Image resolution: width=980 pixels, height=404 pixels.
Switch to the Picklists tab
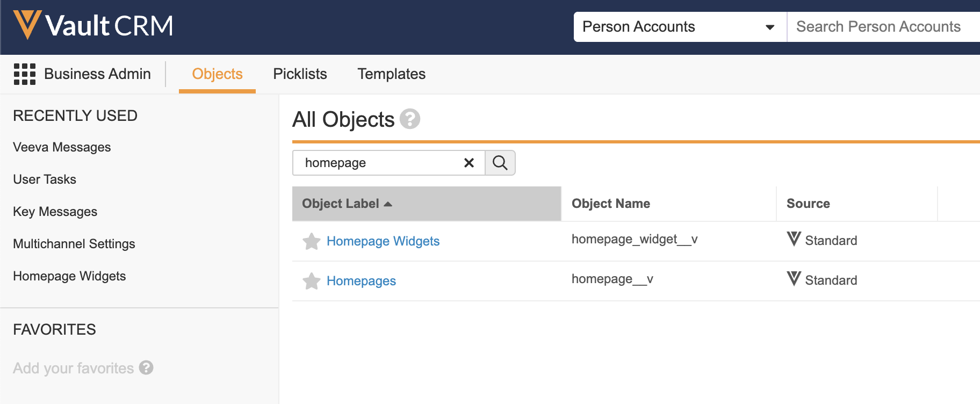click(x=300, y=74)
